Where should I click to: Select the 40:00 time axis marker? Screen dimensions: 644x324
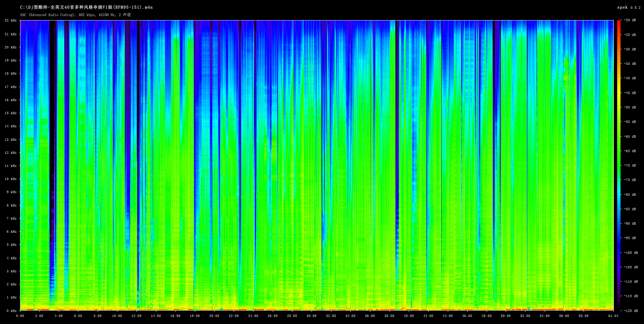point(409,316)
